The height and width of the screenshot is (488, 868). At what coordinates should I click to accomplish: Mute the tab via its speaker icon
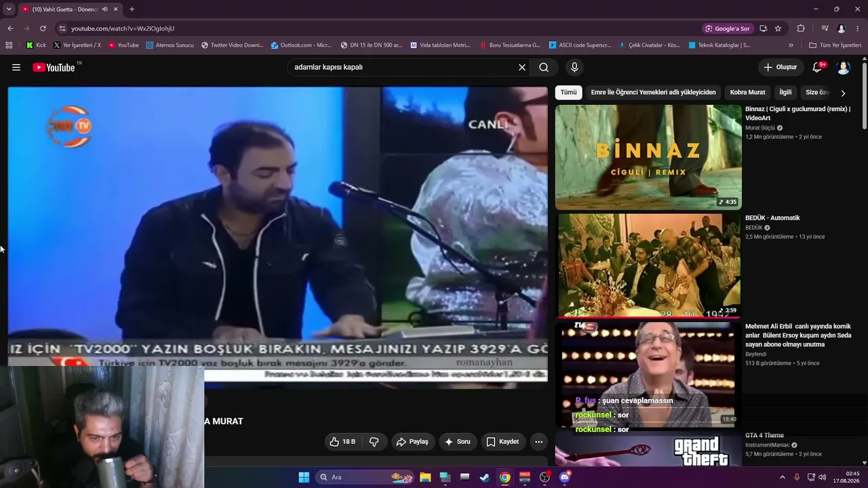coord(104,9)
